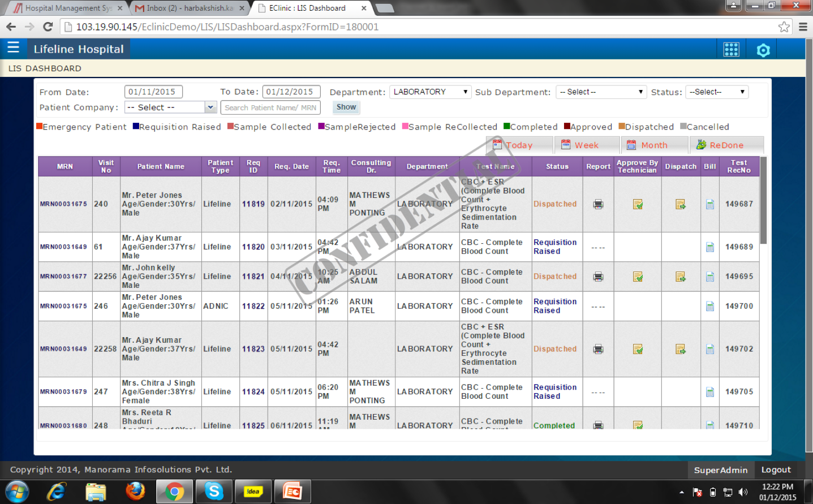Open the Windows Start menu
813x504 pixels.
(x=17, y=491)
